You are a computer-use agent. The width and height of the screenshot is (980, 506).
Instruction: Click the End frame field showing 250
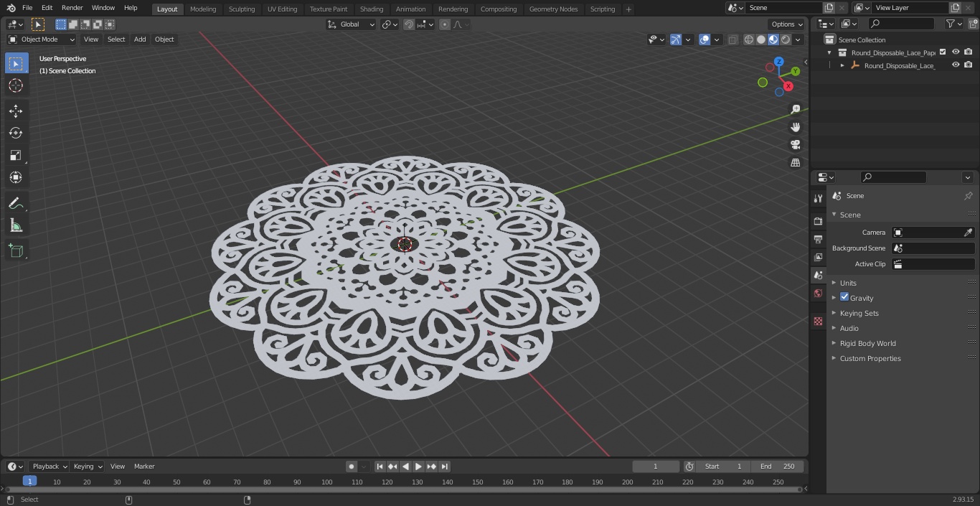pos(777,467)
